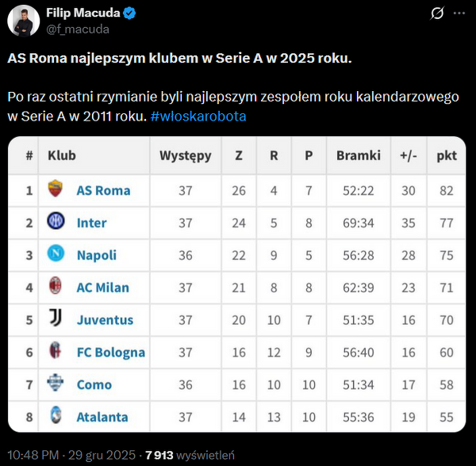Viewport: 476px width, 466px height.
Task: Click the Bramki column header
Action: pyautogui.click(x=358, y=155)
